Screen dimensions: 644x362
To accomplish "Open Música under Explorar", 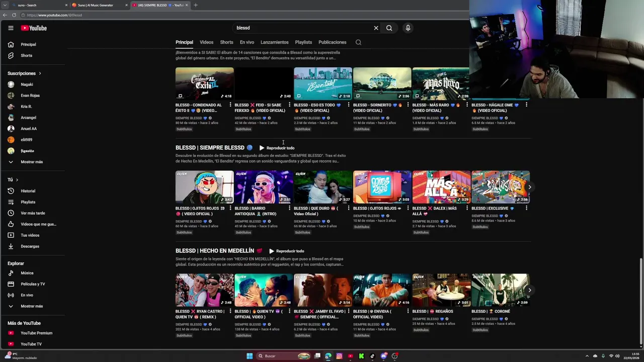I will (27, 273).
